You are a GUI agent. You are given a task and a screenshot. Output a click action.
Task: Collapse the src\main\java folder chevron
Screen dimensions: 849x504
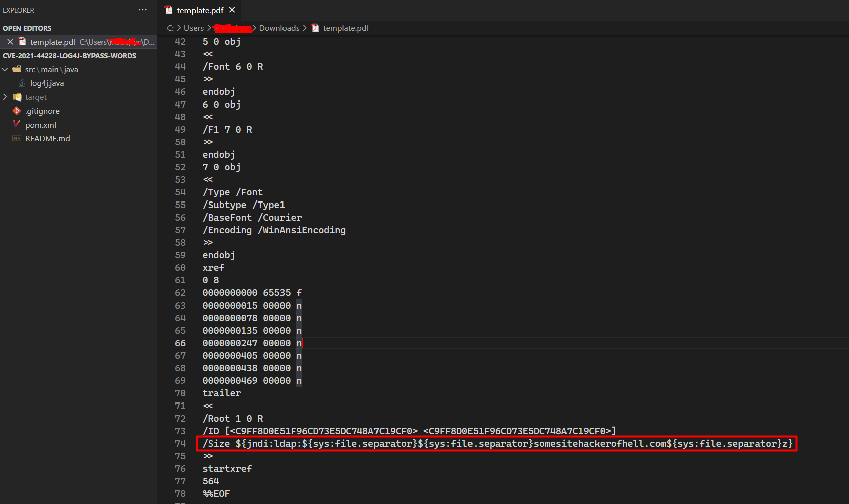[x=5, y=69]
